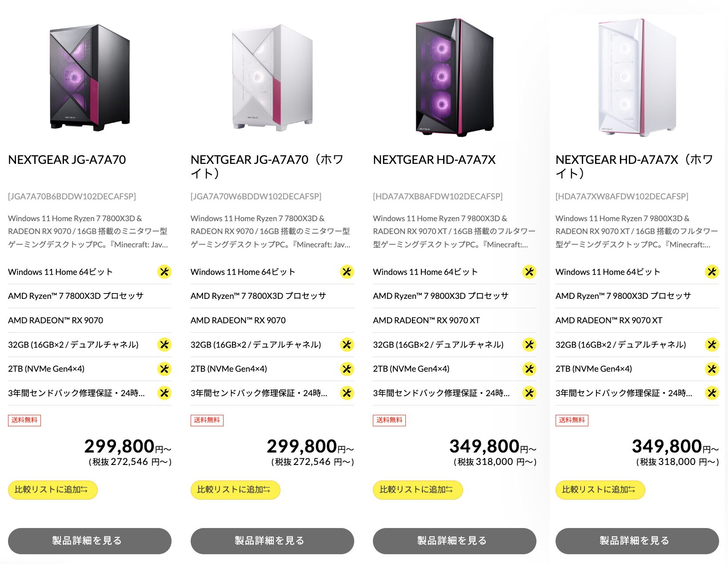Viewport: 728px width, 564px height.
Task: Add NEXTGEAR HD-A7A7X to the comparison list
Action: [417, 490]
